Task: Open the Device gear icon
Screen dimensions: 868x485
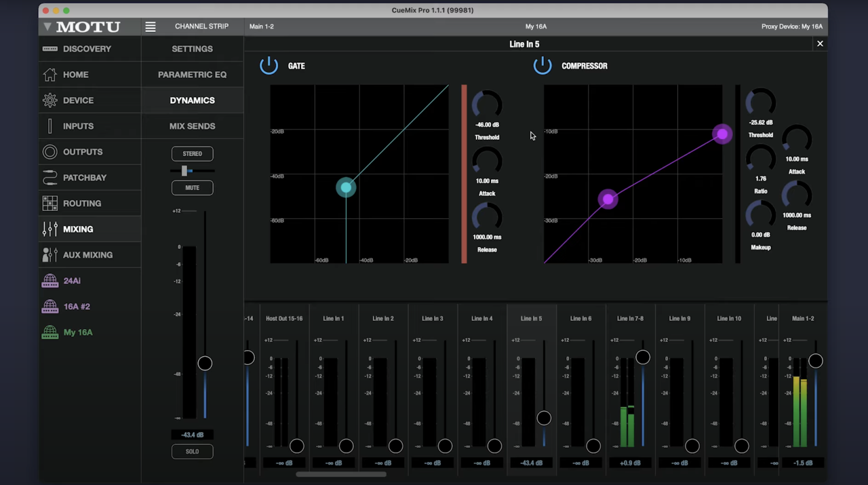Action: coord(50,100)
